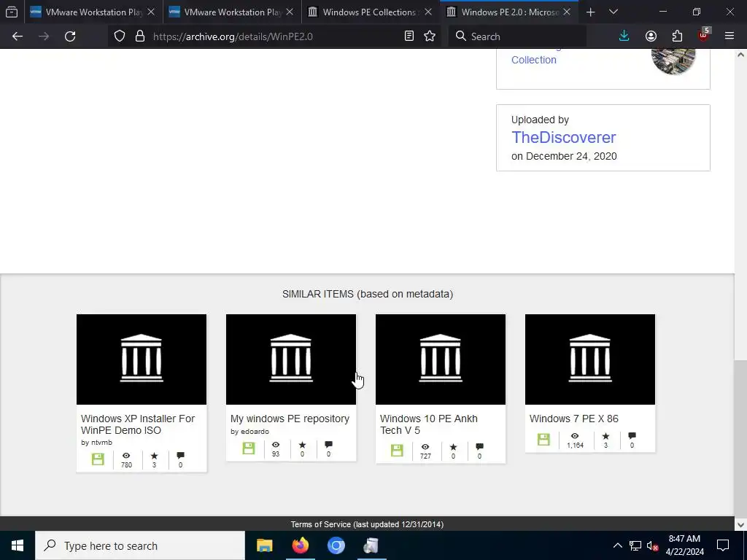747x560 pixels.
Task: Click favorites star on My windows PE repository
Action: (302, 446)
